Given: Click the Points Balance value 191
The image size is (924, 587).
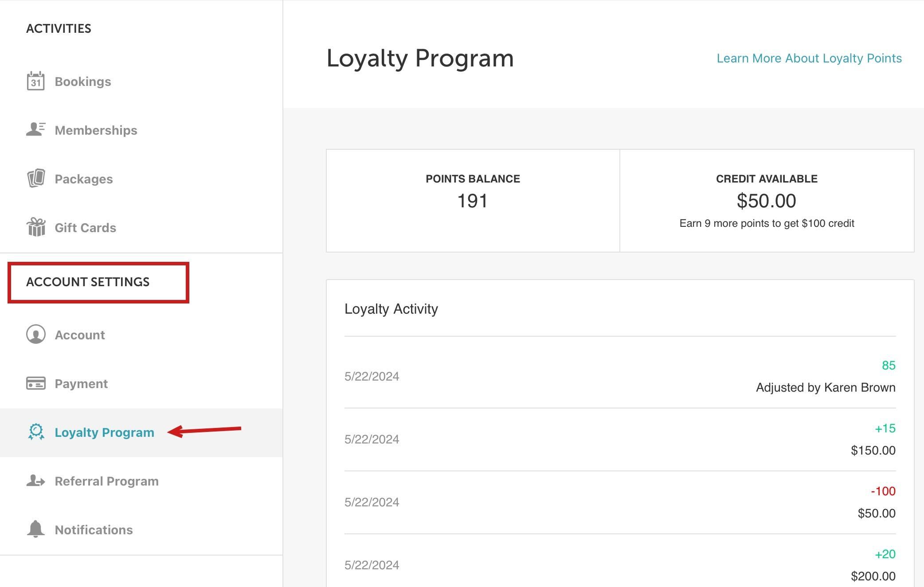Looking at the screenshot, I should coord(472,201).
